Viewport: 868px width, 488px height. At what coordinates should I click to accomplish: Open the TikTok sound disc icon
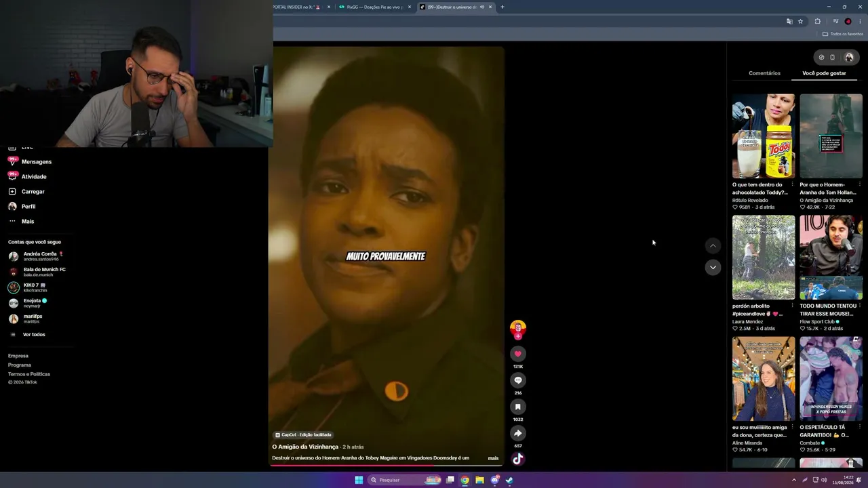click(517, 459)
